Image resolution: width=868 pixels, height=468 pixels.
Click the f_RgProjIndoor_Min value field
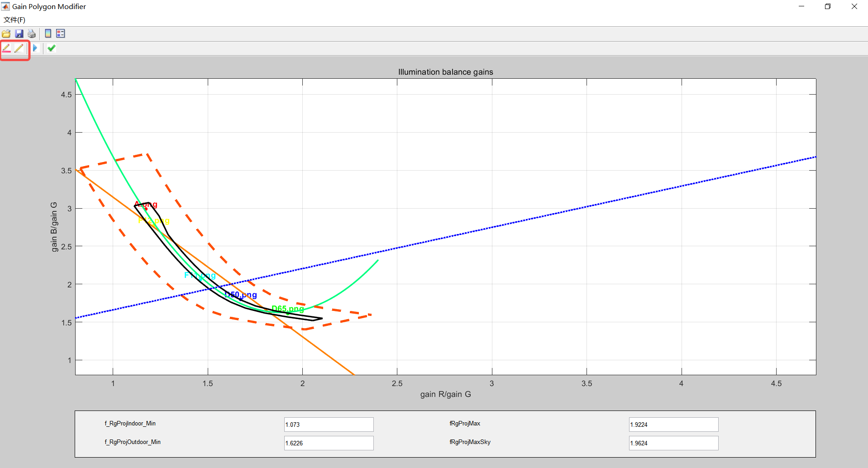[x=329, y=425]
